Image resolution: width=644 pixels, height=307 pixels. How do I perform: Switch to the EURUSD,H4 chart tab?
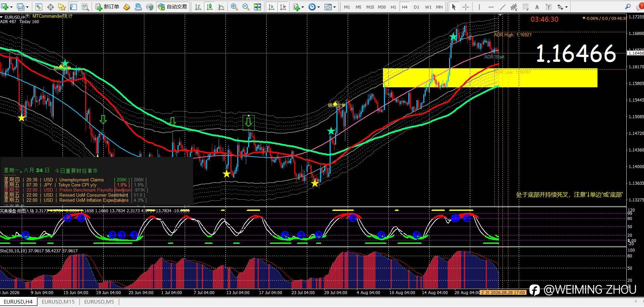tap(18, 302)
